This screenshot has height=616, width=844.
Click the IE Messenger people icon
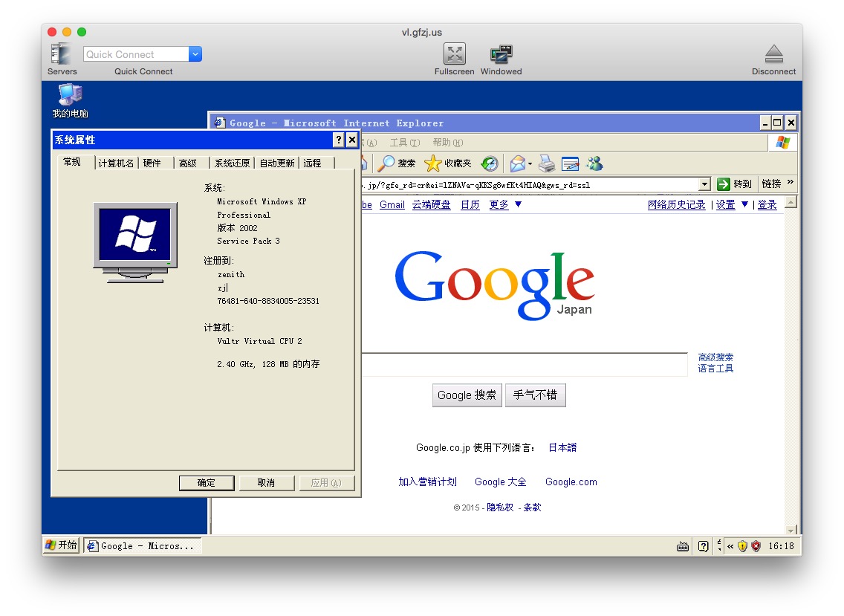(x=595, y=163)
